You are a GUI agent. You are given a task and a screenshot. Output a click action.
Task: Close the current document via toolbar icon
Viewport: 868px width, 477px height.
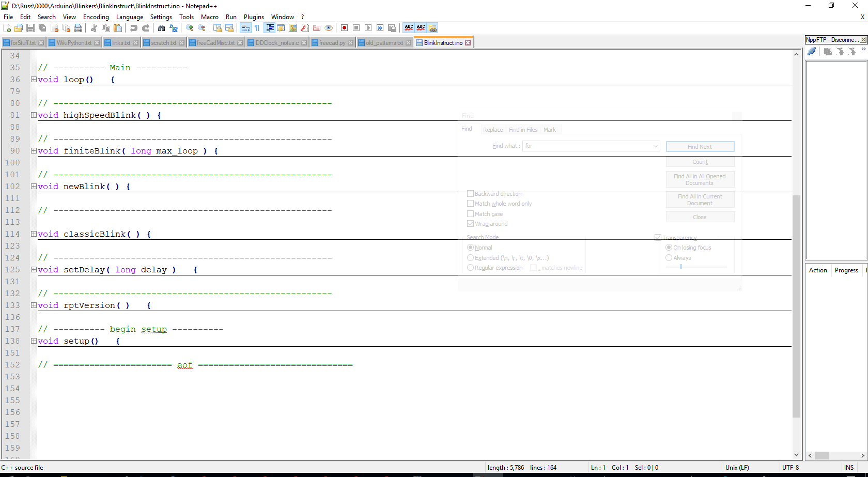point(54,28)
